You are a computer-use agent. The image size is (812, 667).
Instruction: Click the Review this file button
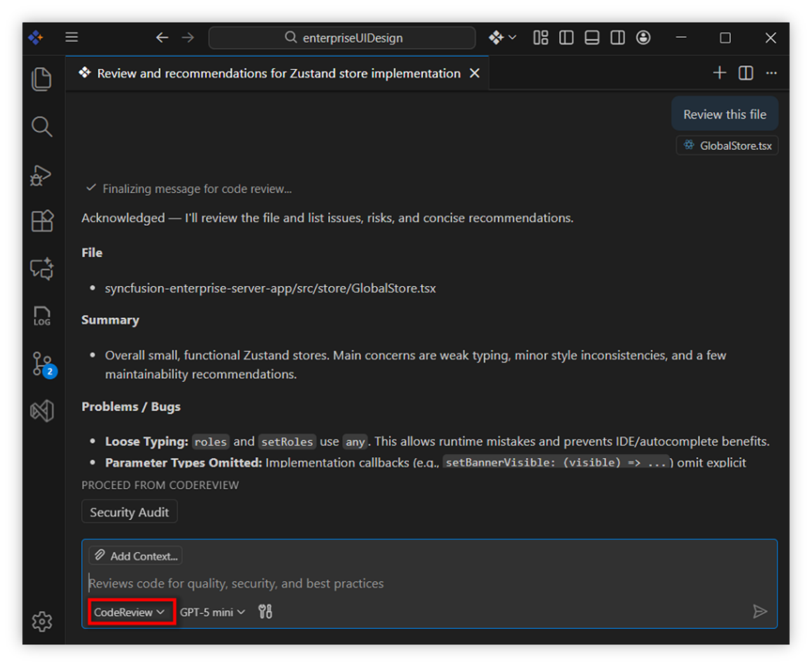724,113
